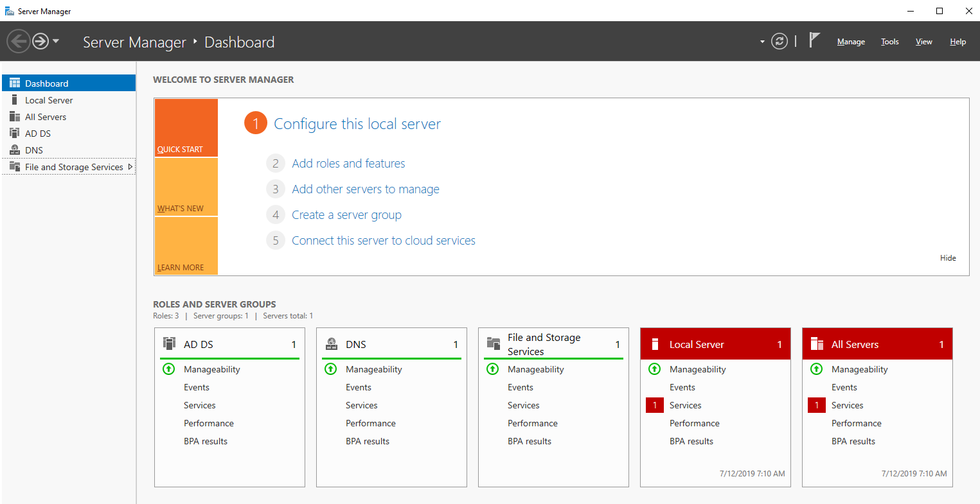Open the Tools menu
This screenshot has height=504, width=980.
coord(889,42)
